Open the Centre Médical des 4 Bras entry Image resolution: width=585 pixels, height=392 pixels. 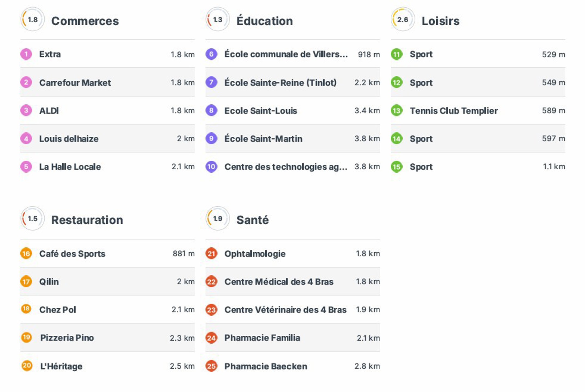pos(279,282)
